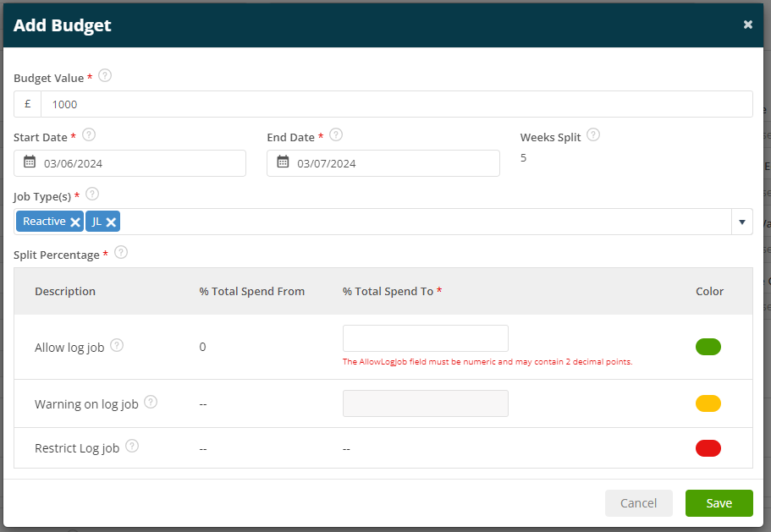Focus the End Date field 03/07/2024
Screen dimensions: 771x532
[383, 163]
